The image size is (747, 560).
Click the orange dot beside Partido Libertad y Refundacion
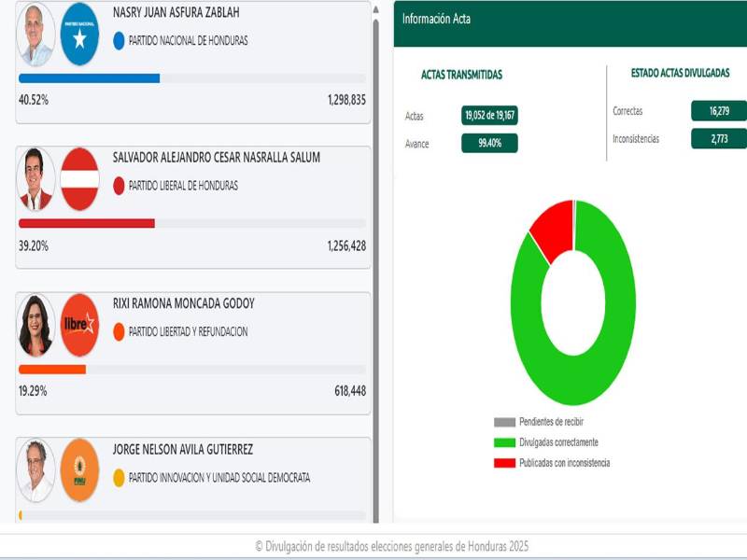coord(117,329)
